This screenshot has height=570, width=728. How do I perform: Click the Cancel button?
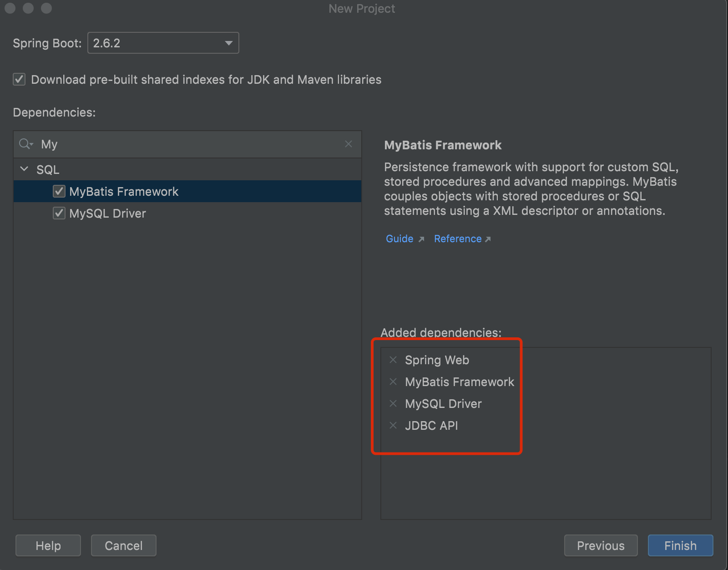124,545
